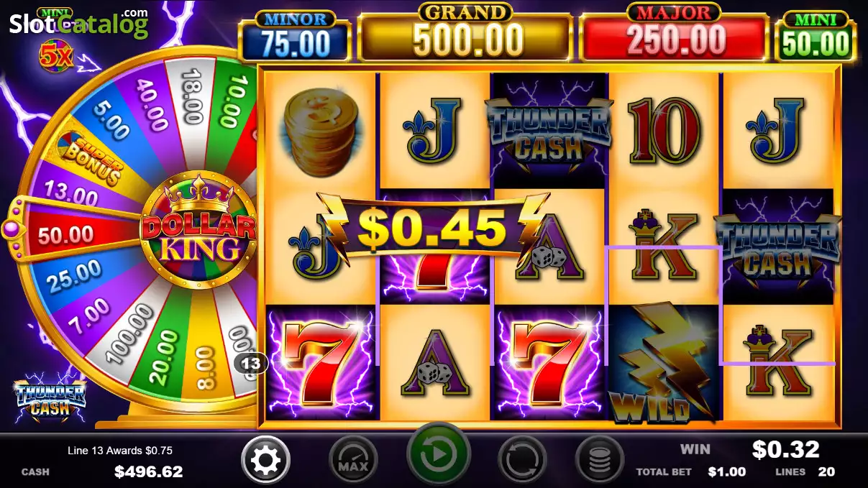This screenshot has height=488, width=868.
Task: Click the MAX bet gauge icon
Action: coord(353,460)
